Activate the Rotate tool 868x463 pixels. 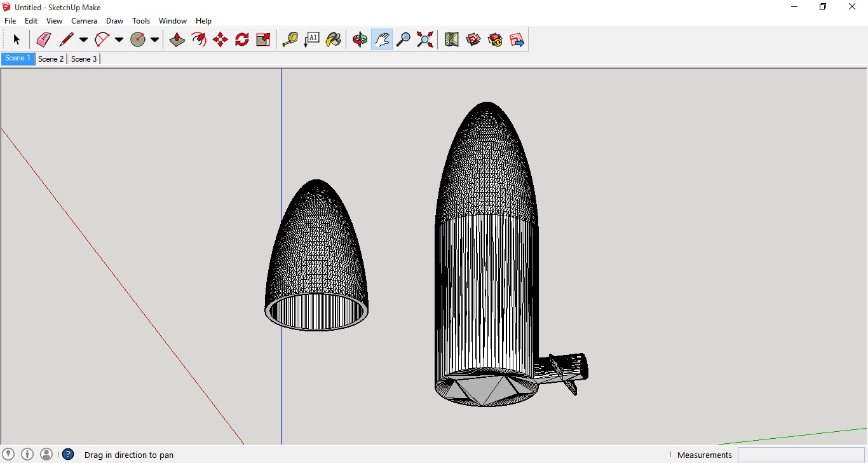pyautogui.click(x=242, y=39)
